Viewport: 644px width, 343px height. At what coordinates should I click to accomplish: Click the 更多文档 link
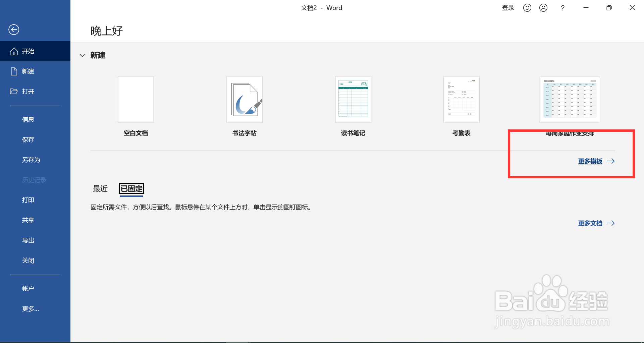tap(596, 223)
